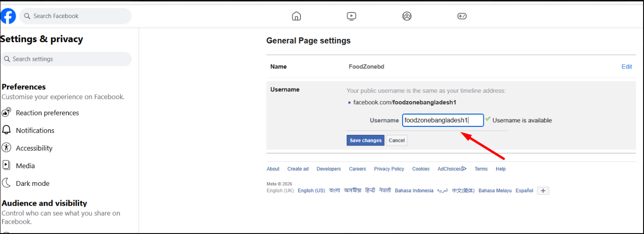Switch language to العربية

point(443,190)
